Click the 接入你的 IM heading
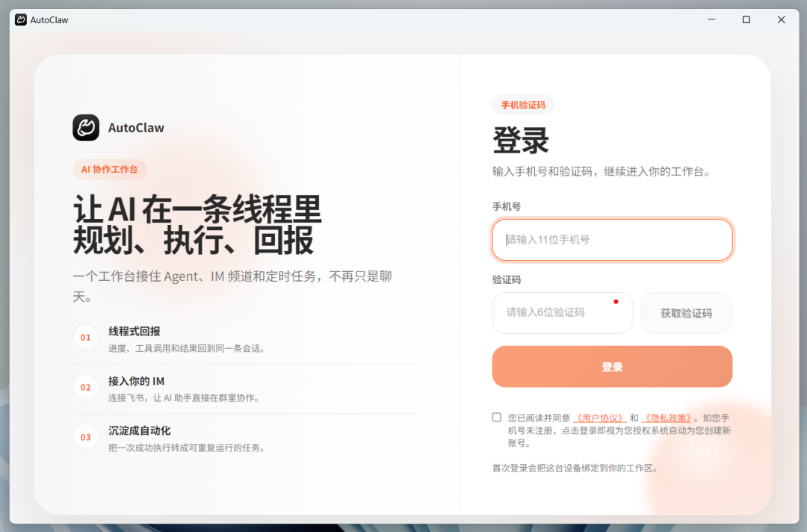 coord(137,381)
